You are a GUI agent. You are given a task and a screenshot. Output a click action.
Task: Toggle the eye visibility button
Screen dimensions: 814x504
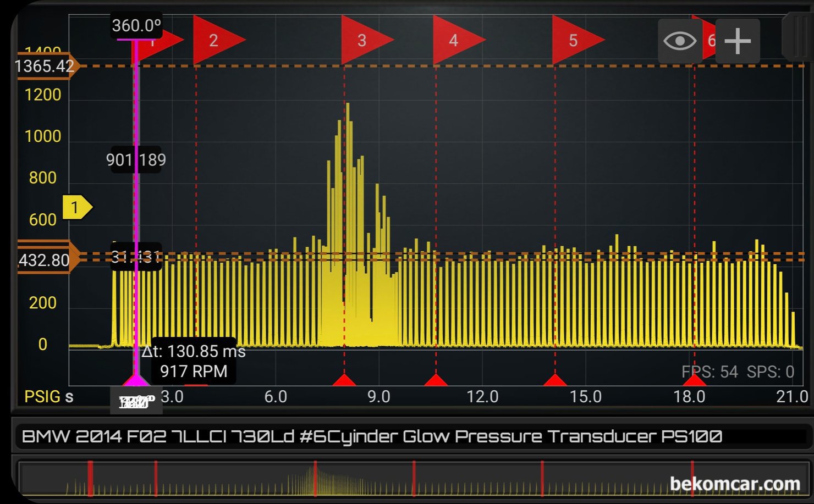680,41
